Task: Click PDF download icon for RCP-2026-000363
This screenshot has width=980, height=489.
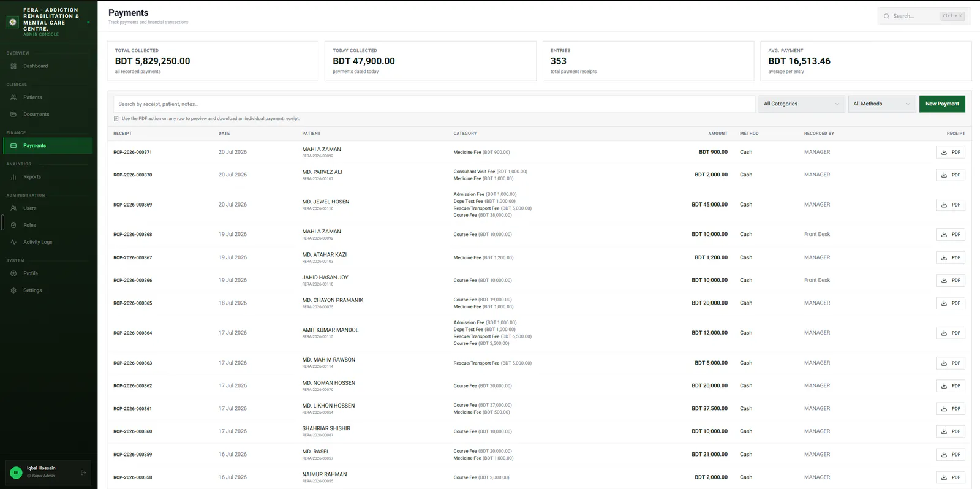Action: (x=944, y=363)
